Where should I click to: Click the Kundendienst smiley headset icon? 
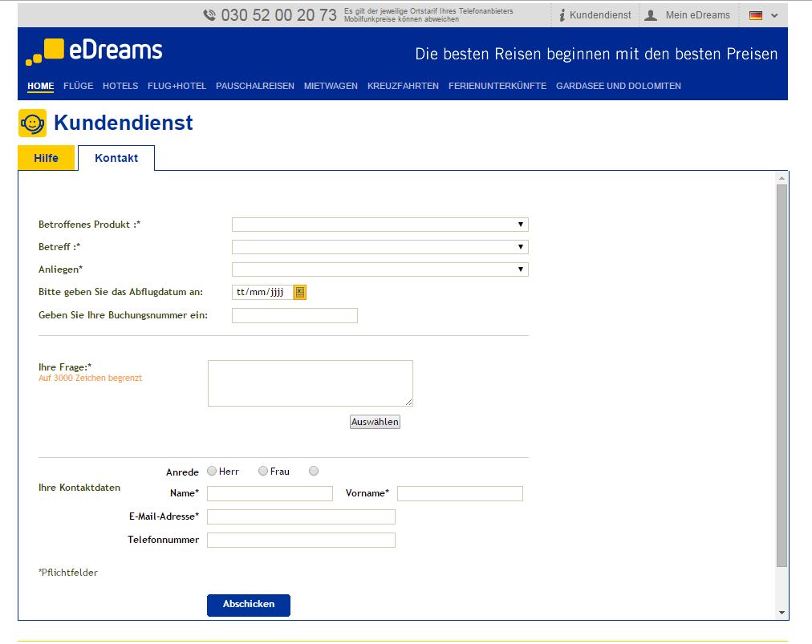coord(32,124)
